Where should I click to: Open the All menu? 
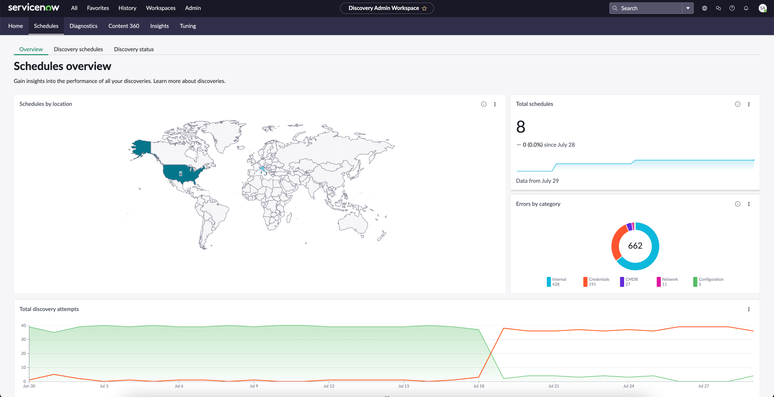click(74, 8)
